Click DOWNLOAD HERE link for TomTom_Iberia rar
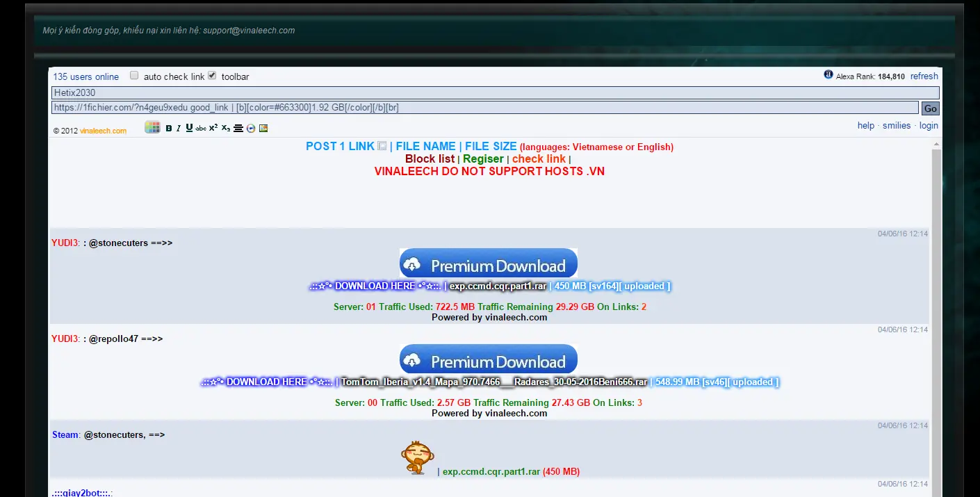The width and height of the screenshot is (980, 497). click(266, 382)
